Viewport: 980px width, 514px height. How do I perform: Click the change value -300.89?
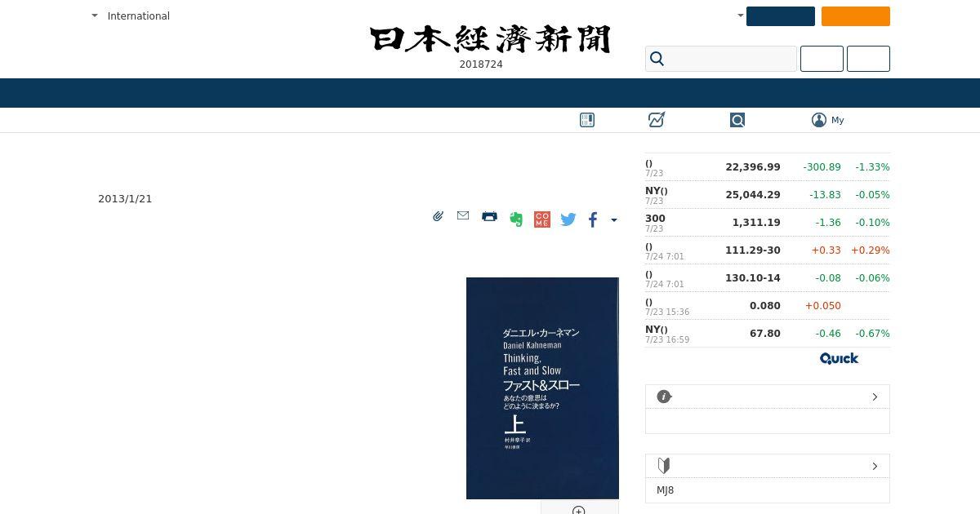tap(822, 167)
